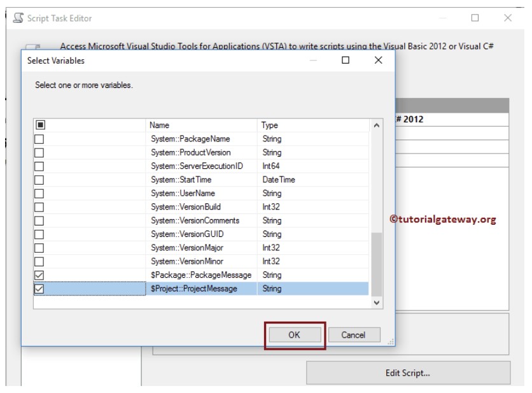Select the System::VersionComments name cell
The height and width of the screenshot is (393, 532).
pyautogui.click(x=201, y=220)
